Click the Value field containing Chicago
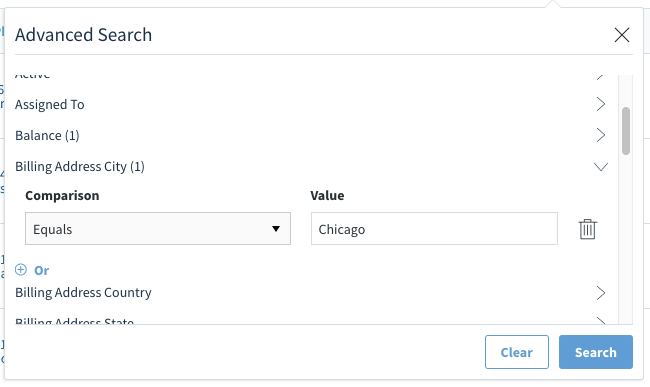The height and width of the screenshot is (387, 650). (x=434, y=229)
